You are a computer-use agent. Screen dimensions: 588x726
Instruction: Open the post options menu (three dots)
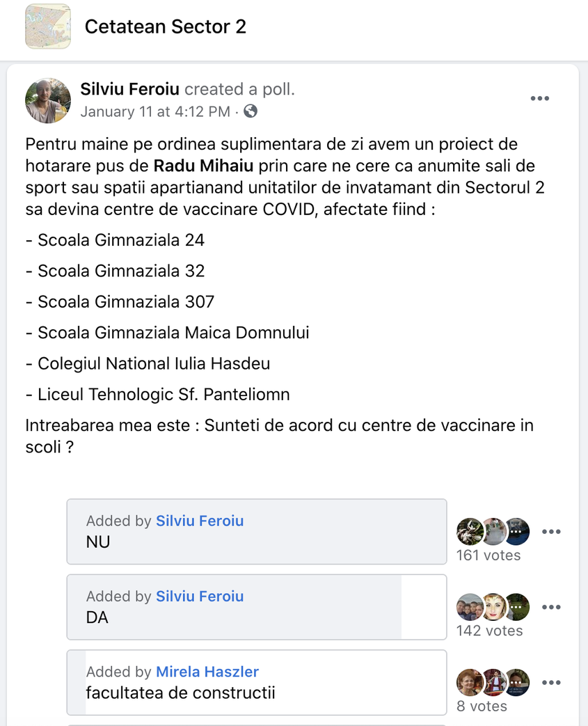[x=540, y=98]
